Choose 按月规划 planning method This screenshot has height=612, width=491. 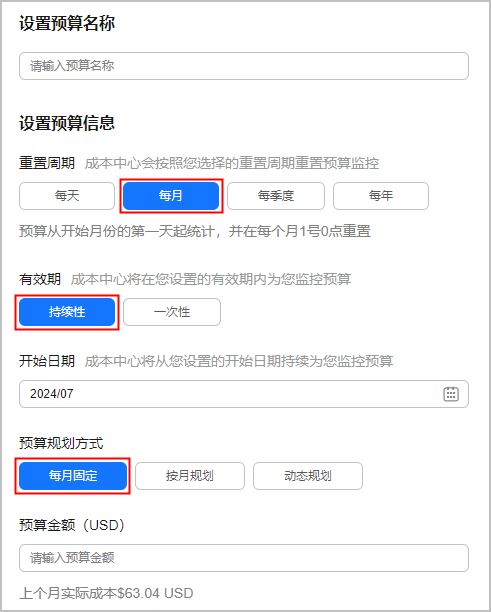pos(190,476)
